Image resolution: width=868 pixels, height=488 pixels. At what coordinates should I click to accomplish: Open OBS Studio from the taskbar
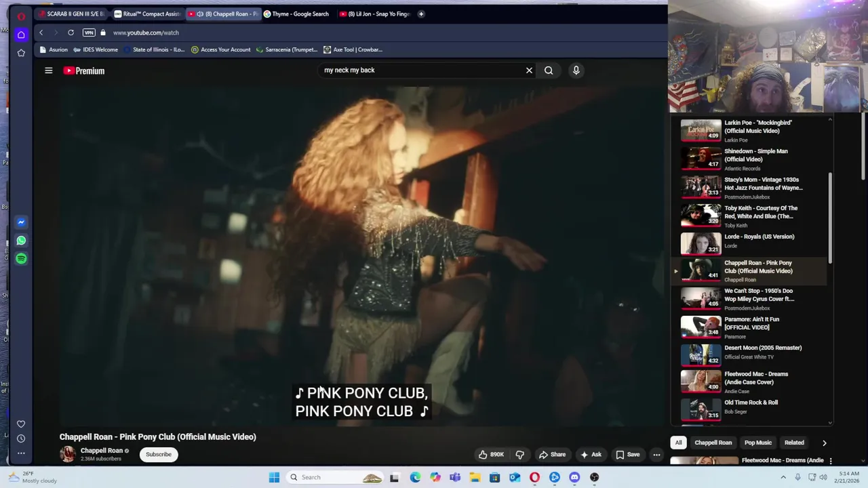tap(594, 477)
